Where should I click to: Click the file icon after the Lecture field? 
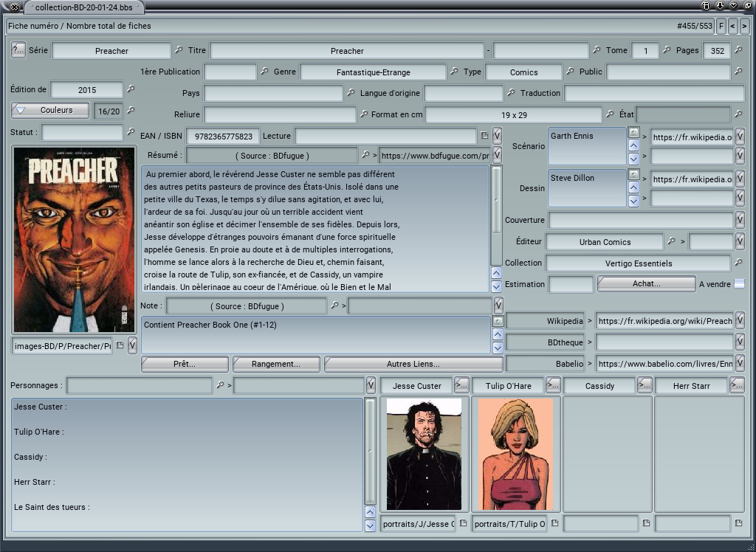point(484,136)
